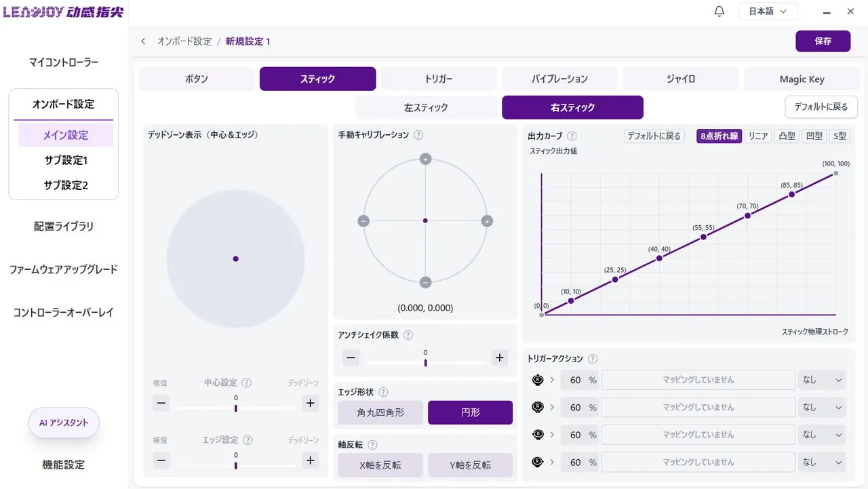
Task: Open the 日本語 language dropdown
Action: point(768,12)
